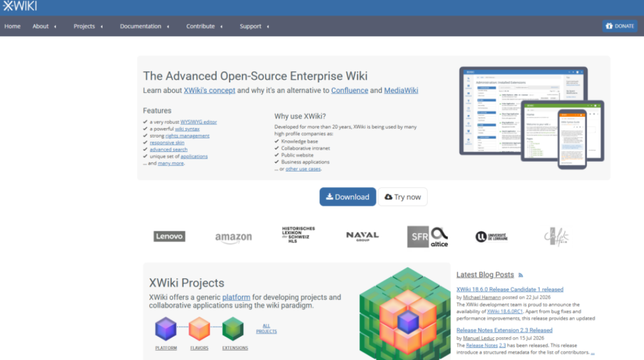Open the Projects menu
644x360 pixels.
[x=84, y=26]
